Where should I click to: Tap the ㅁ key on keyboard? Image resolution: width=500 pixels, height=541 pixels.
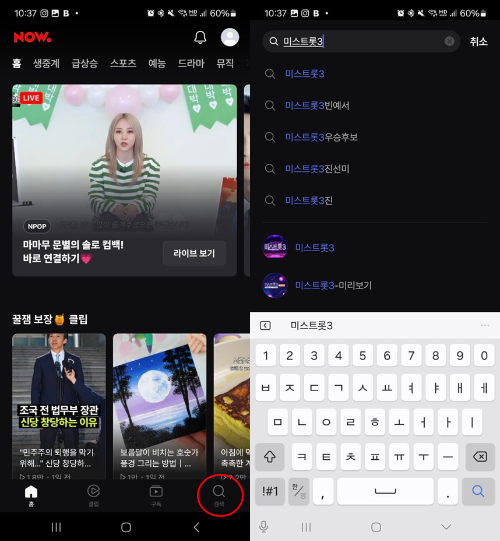(x=277, y=422)
